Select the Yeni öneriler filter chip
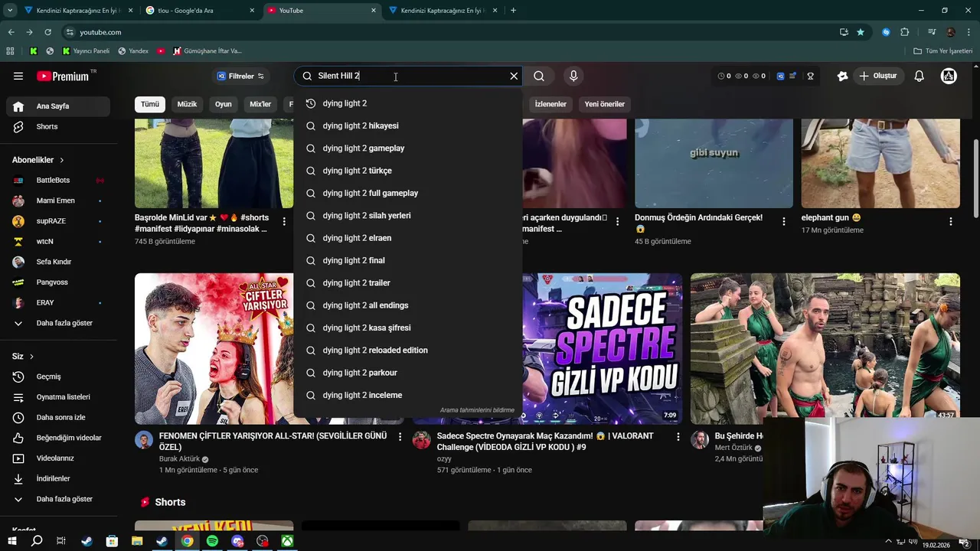 pos(605,104)
